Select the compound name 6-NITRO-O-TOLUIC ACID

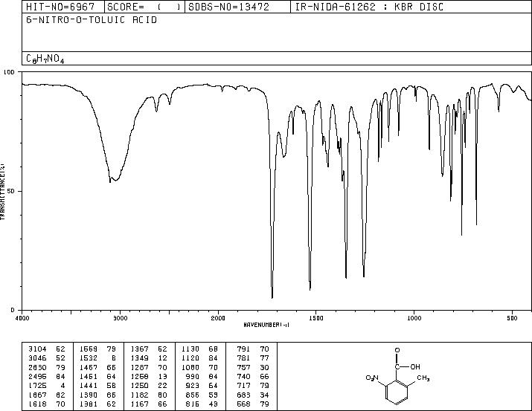(92, 20)
